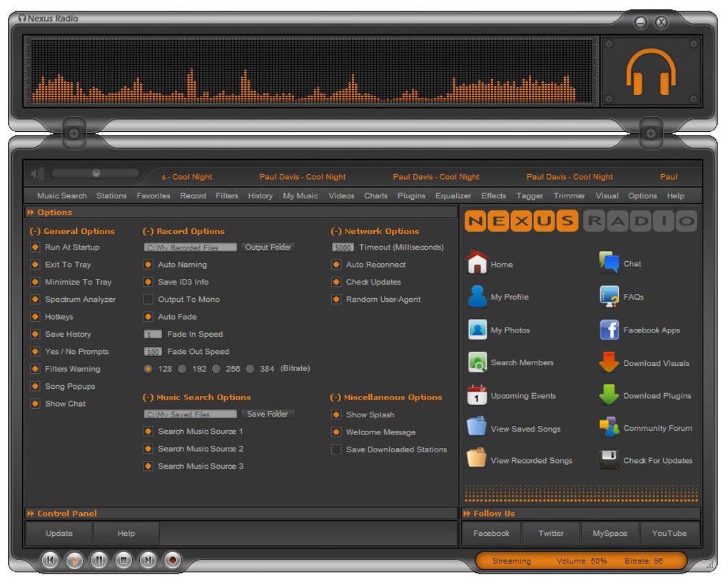Toggle Show Splash option

point(336,414)
